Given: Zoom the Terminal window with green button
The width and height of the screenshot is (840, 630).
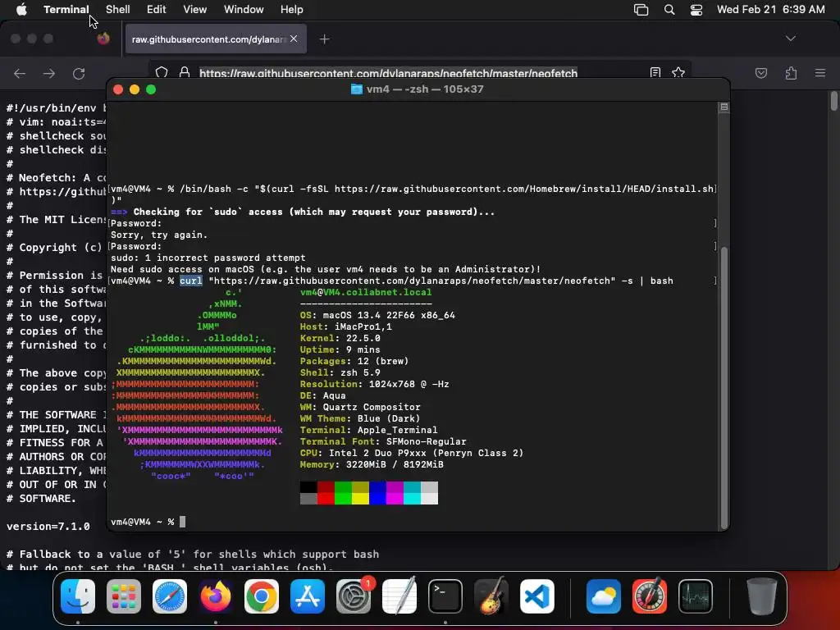Looking at the screenshot, I should tap(151, 89).
